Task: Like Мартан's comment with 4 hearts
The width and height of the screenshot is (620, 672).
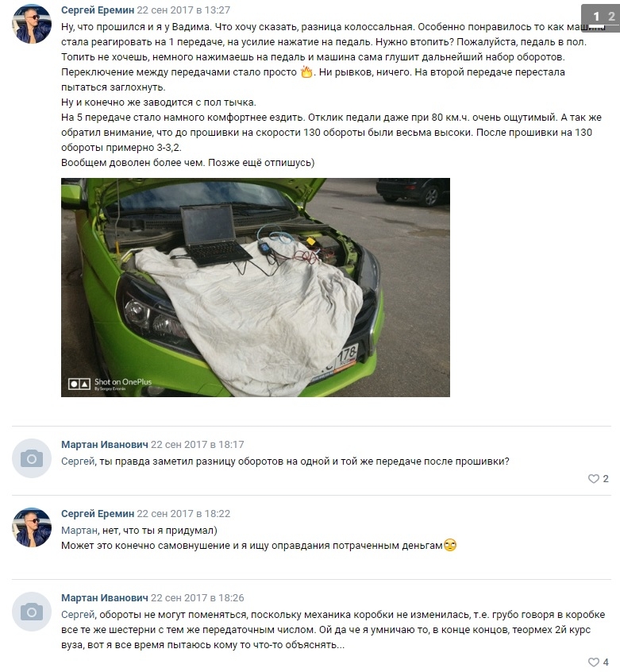Action: coord(598,662)
